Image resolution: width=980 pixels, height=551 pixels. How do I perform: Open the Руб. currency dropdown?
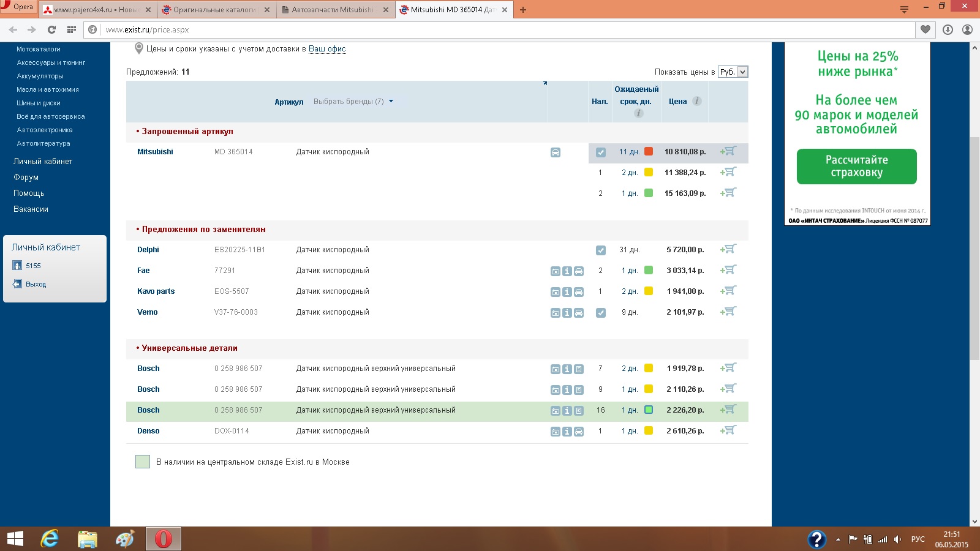click(733, 72)
